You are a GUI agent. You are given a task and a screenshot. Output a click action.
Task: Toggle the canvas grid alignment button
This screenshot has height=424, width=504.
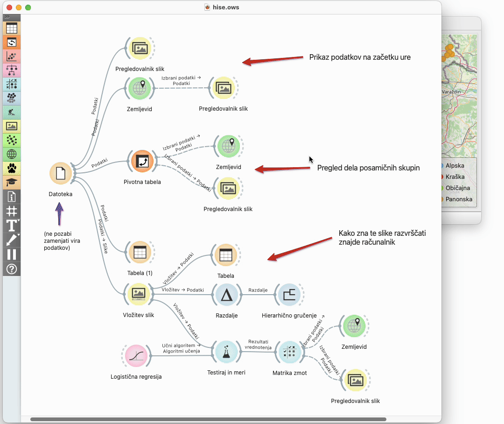pyautogui.click(x=12, y=211)
